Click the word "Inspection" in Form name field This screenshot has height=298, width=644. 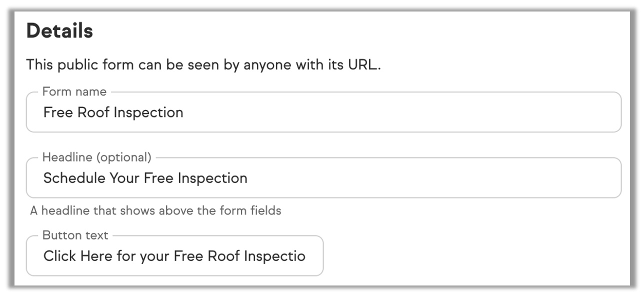(148, 112)
